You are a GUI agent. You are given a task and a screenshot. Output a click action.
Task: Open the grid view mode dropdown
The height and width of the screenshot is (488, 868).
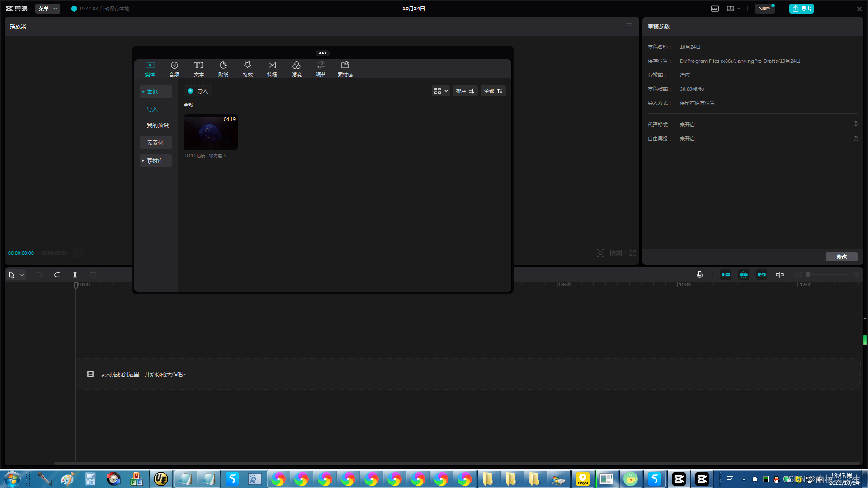(x=440, y=91)
